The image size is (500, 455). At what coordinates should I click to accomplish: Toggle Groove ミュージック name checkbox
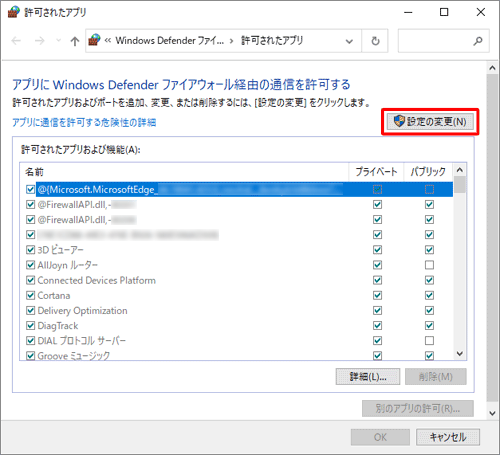30,356
